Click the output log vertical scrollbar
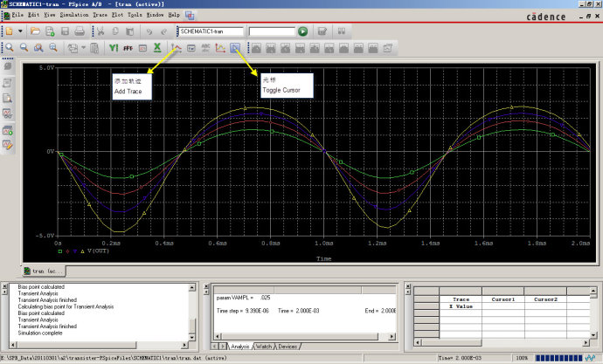The image size is (603, 364). click(194, 310)
